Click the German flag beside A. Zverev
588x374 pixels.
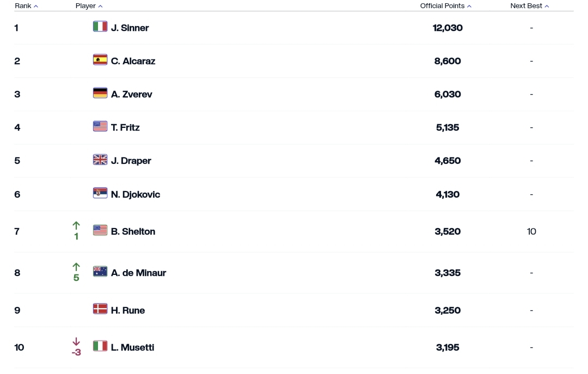[x=100, y=93]
